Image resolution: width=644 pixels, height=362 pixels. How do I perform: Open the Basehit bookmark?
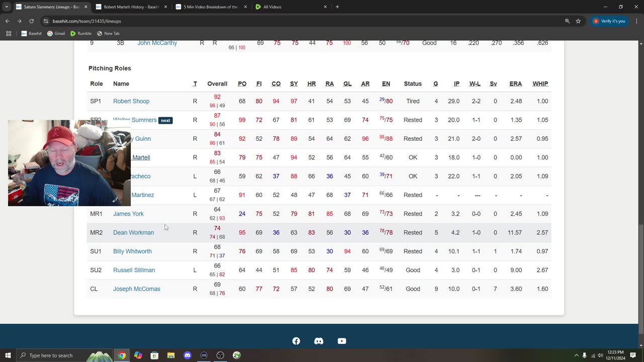pos(31,33)
